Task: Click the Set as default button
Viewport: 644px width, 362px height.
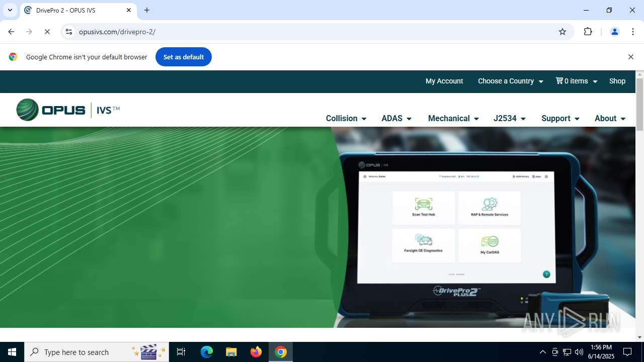Action: [184, 57]
